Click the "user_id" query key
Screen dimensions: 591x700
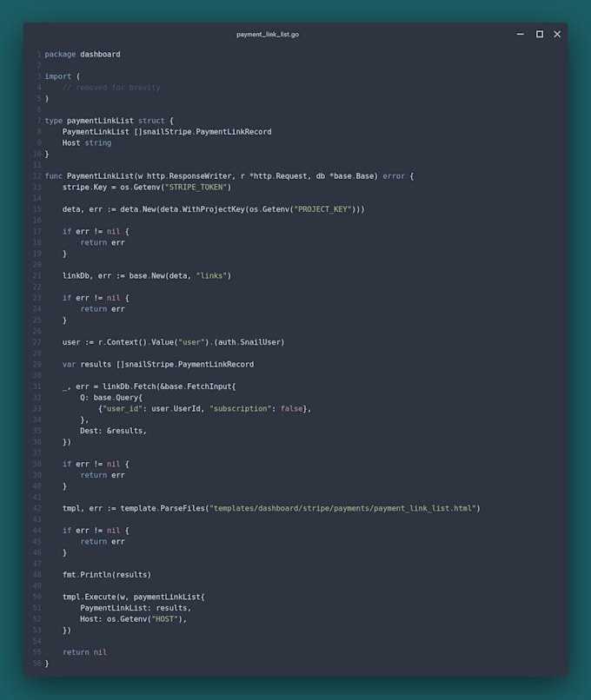click(120, 408)
